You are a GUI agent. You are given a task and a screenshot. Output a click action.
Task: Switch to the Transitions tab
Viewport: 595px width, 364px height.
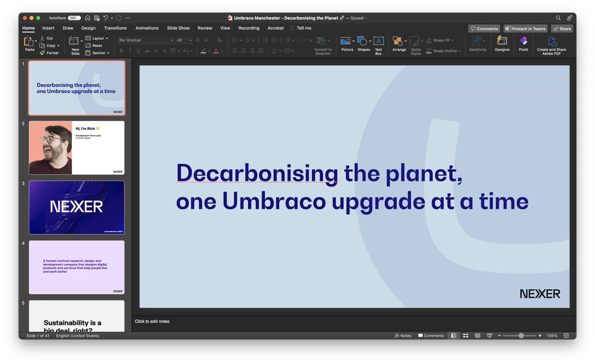coord(116,28)
